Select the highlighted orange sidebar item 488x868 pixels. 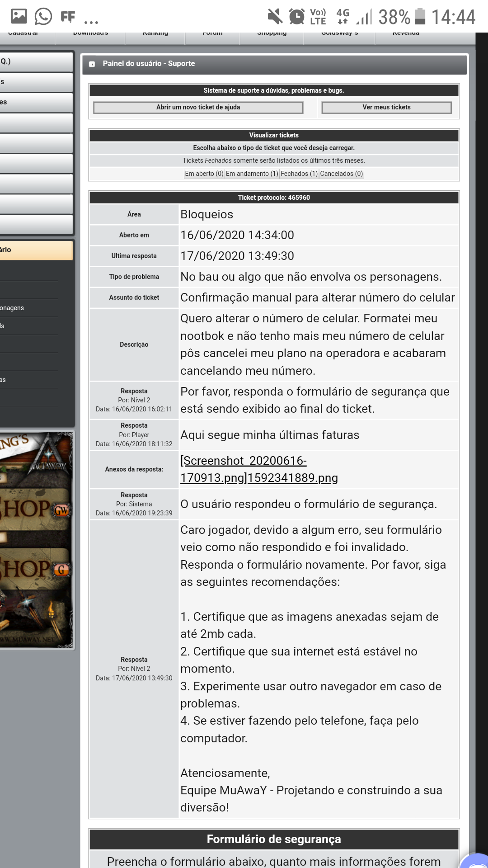36,250
